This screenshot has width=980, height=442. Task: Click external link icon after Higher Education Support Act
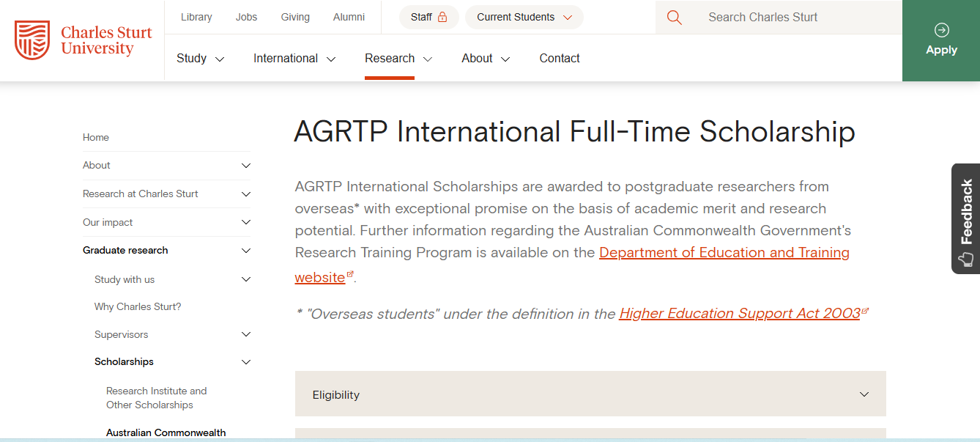pyautogui.click(x=865, y=311)
